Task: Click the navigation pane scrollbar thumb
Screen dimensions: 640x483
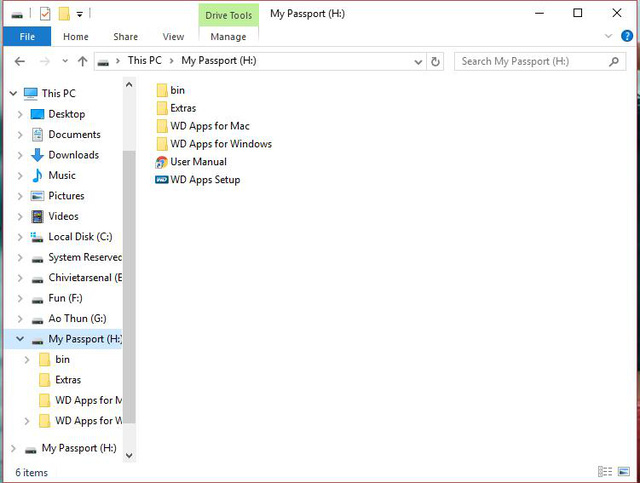Action: (129, 287)
